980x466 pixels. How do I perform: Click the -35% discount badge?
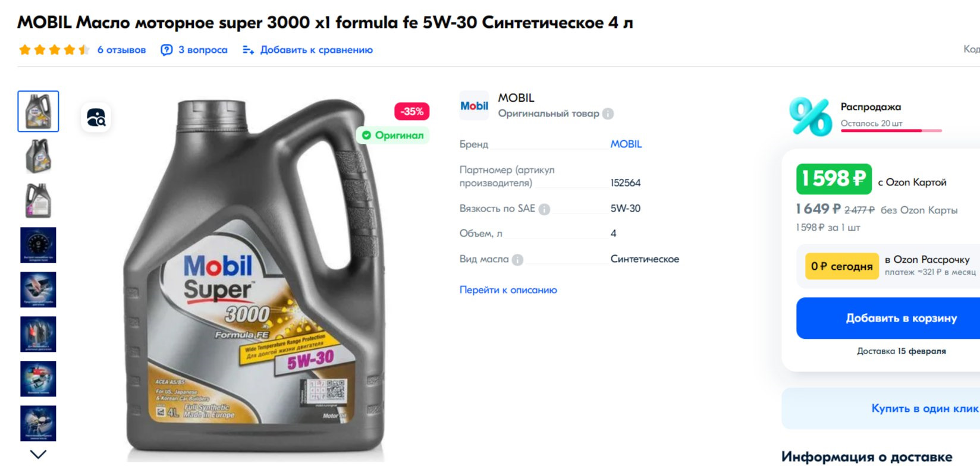coord(412,111)
